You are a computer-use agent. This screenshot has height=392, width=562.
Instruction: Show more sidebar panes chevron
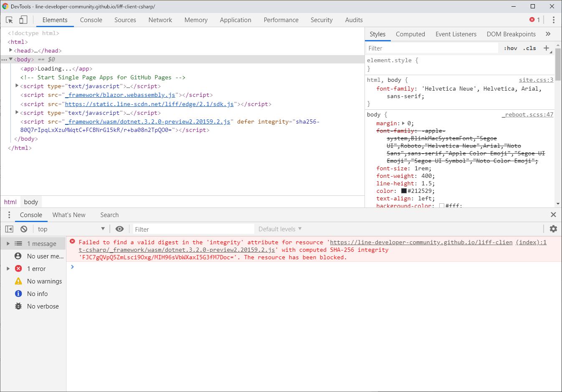click(548, 34)
